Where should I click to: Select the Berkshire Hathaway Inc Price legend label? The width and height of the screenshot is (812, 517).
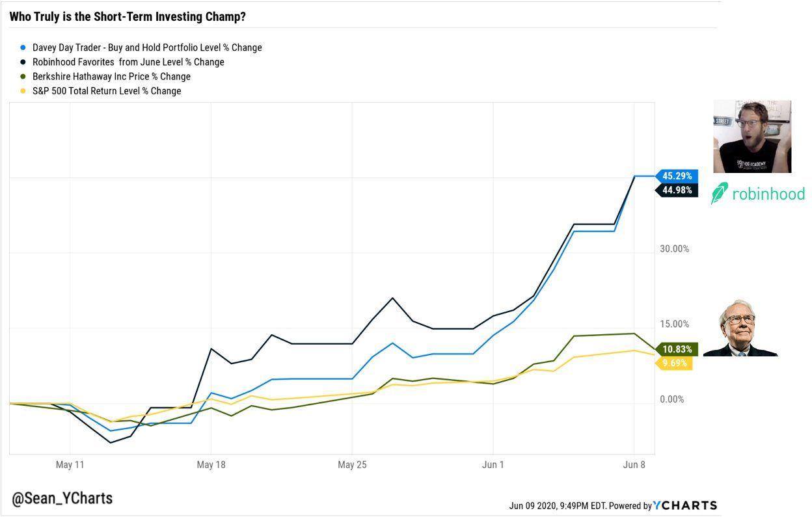pos(111,76)
